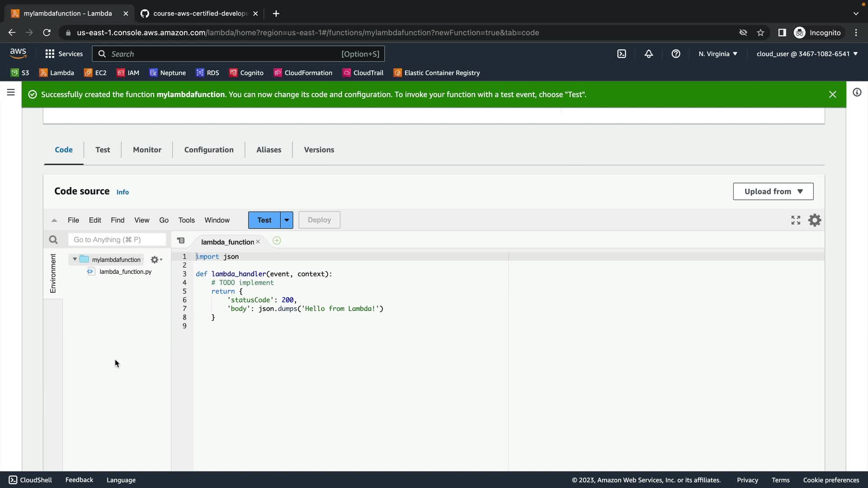The height and width of the screenshot is (488, 868).
Task: Toggle the left navigation hamburger menu
Action: [11, 93]
